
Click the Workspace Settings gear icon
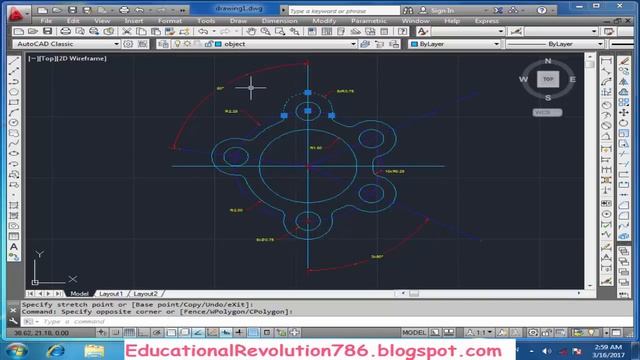click(128, 44)
